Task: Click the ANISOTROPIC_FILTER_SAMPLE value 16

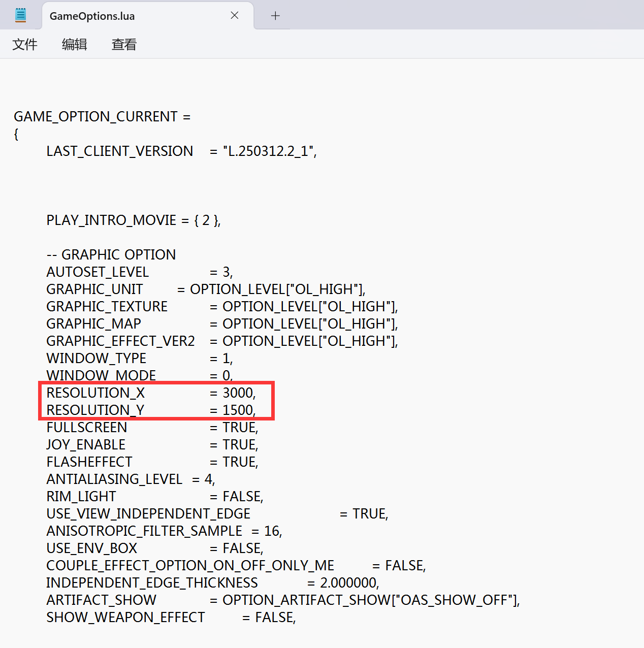Action: coord(272,531)
